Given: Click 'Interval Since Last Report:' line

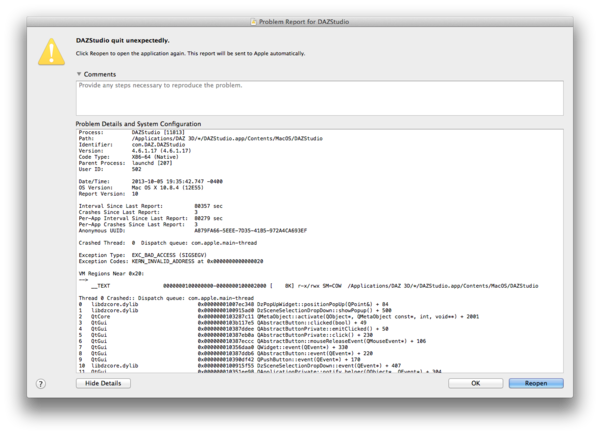Looking at the screenshot, I should pos(150,206).
